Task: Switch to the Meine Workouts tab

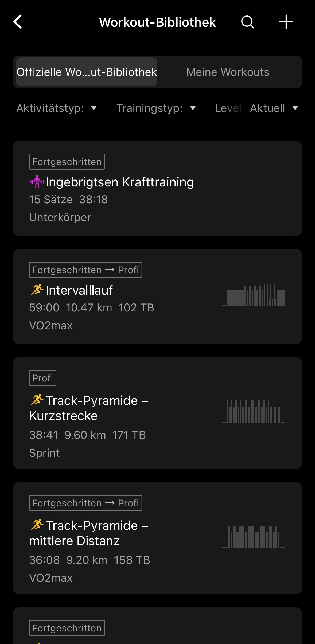Action: [x=228, y=72]
